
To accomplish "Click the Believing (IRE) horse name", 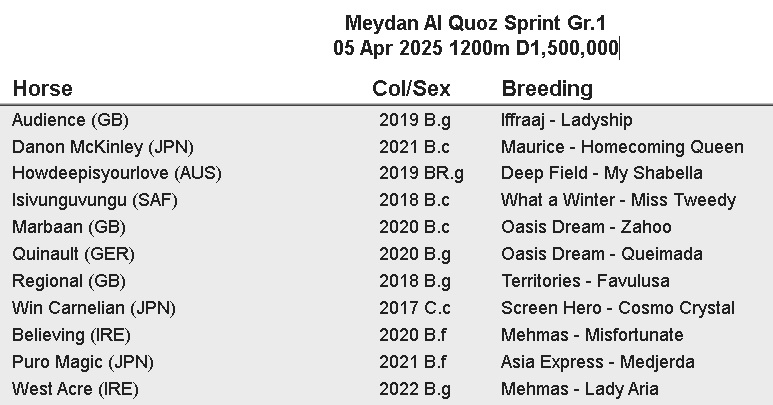I will [71, 335].
